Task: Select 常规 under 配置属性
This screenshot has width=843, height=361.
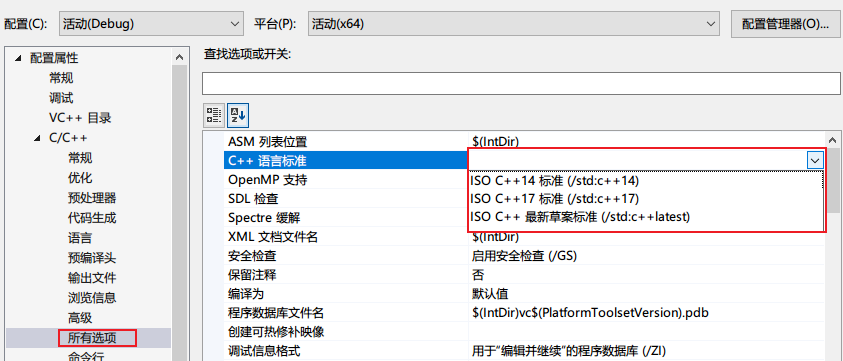Action: point(61,79)
